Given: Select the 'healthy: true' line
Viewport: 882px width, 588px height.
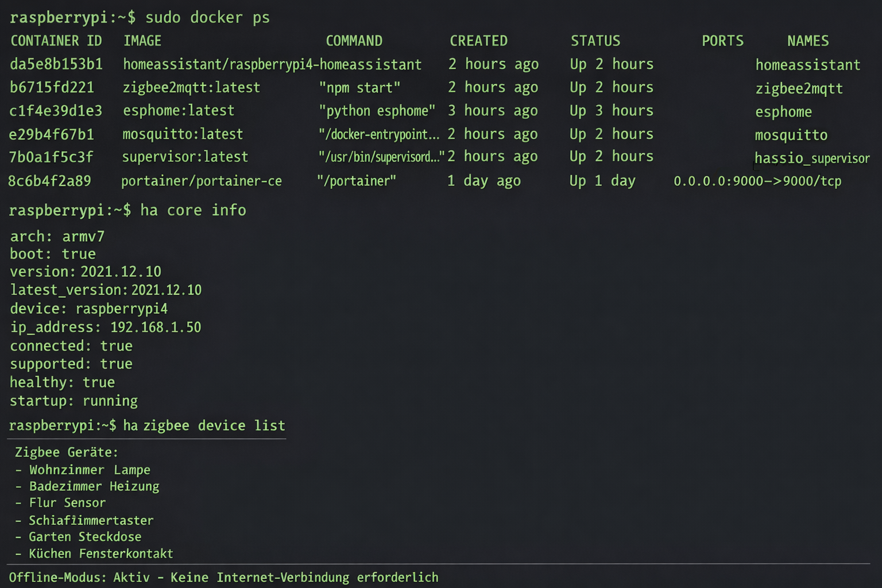Looking at the screenshot, I should coord(62,382).
